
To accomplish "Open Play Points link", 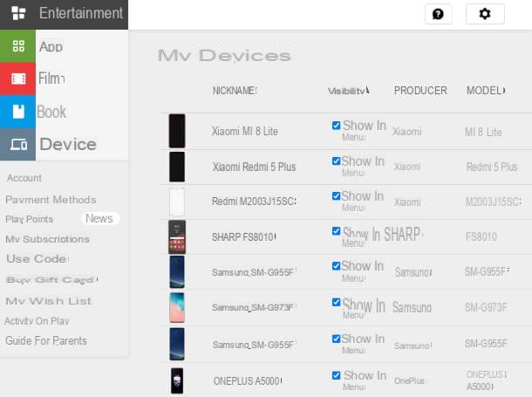I will click(30, 219).
